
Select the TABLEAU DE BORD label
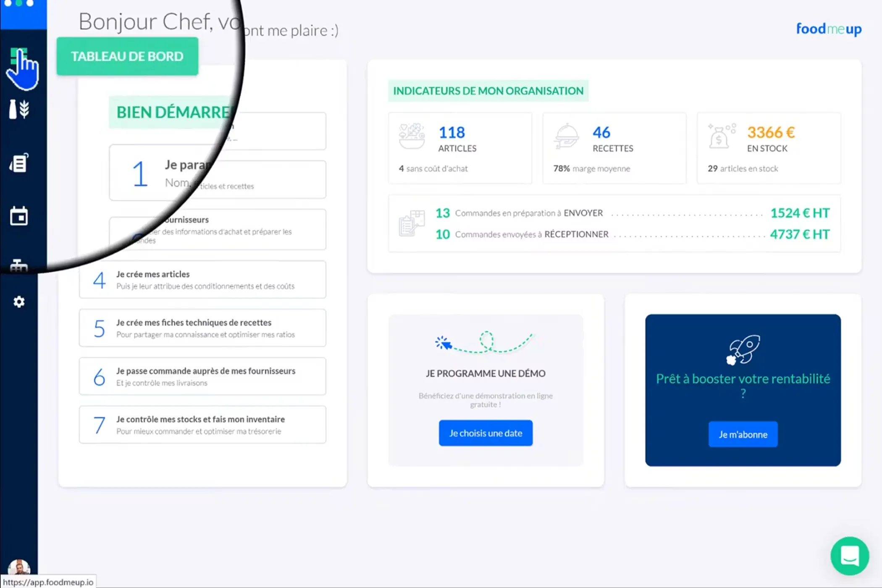[127, 56]
